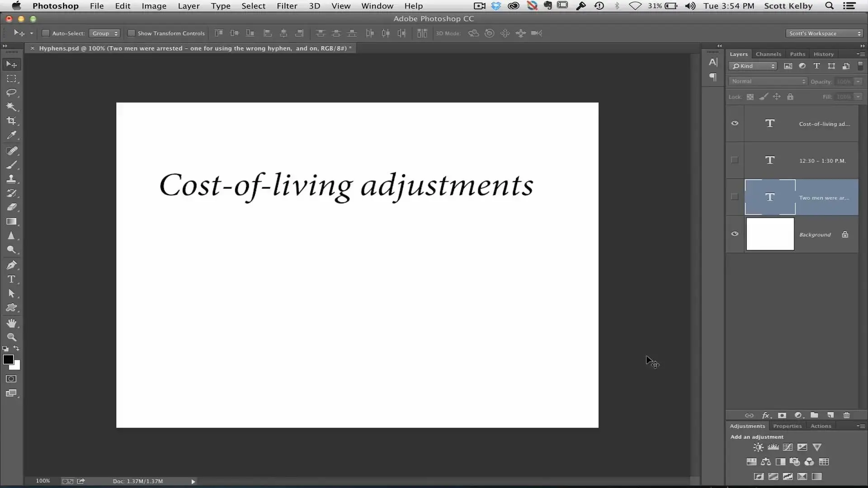Viewport: 868px width, 488px height.
Task: Click the new group folder icon
Action: pyautogui.click(x=814, y=415)
